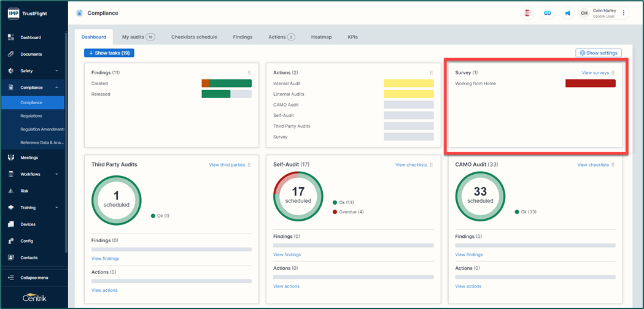Click the Dashboard icon in the sidebar

tap(11, 37)
